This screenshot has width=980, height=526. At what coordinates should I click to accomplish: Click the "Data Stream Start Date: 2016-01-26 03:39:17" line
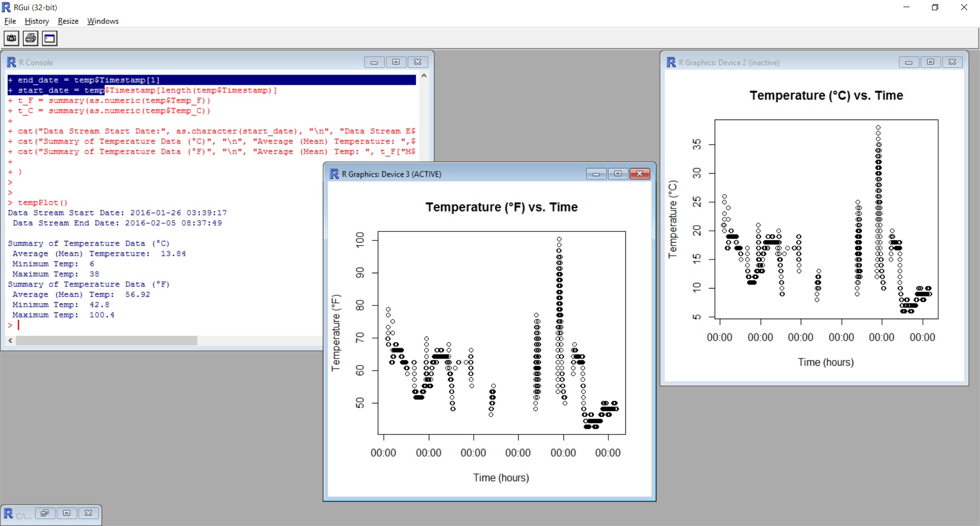tap(117, 213)
